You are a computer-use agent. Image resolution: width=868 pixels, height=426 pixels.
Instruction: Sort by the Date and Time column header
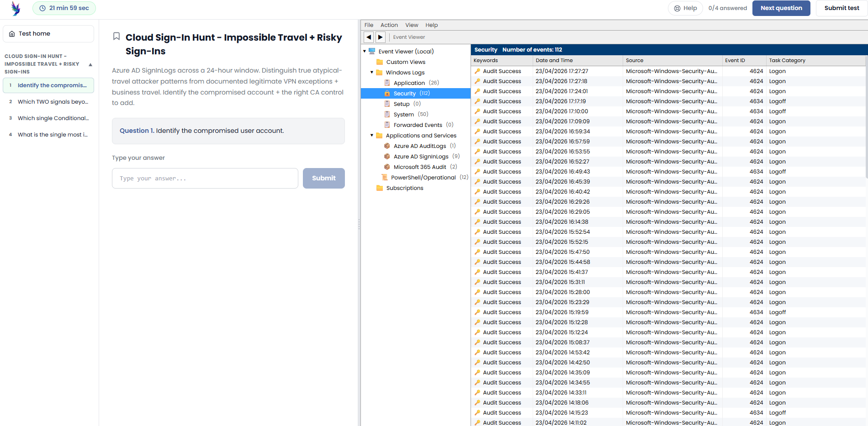tap(577, 60)
